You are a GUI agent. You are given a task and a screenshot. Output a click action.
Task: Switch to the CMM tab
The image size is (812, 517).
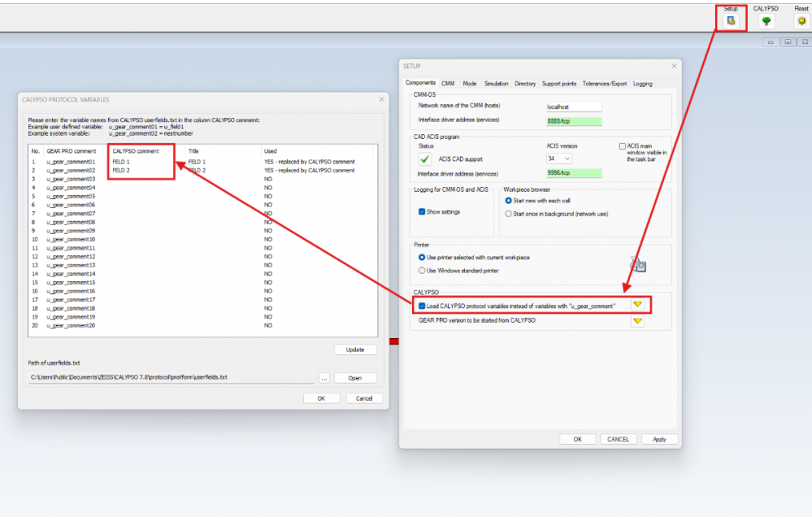pos(448,84)
